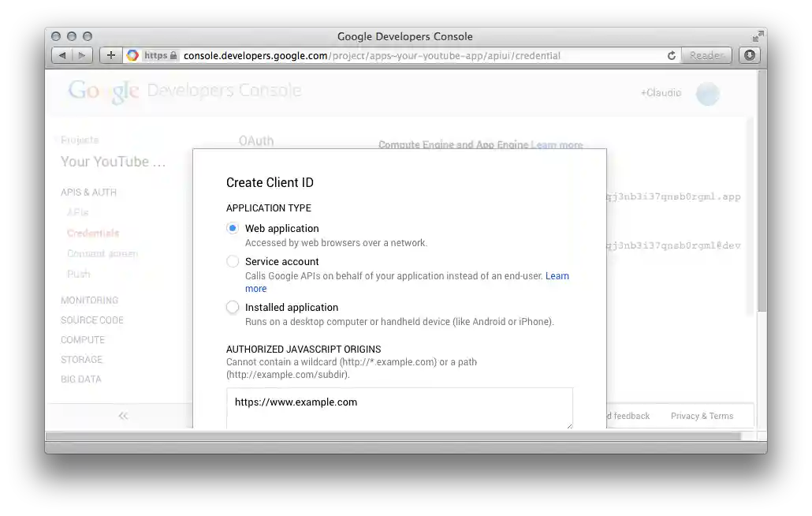Screen dimensions: 812x516
Task: Click the Privacy & Terms link
Action: click(x=702, y=416)
